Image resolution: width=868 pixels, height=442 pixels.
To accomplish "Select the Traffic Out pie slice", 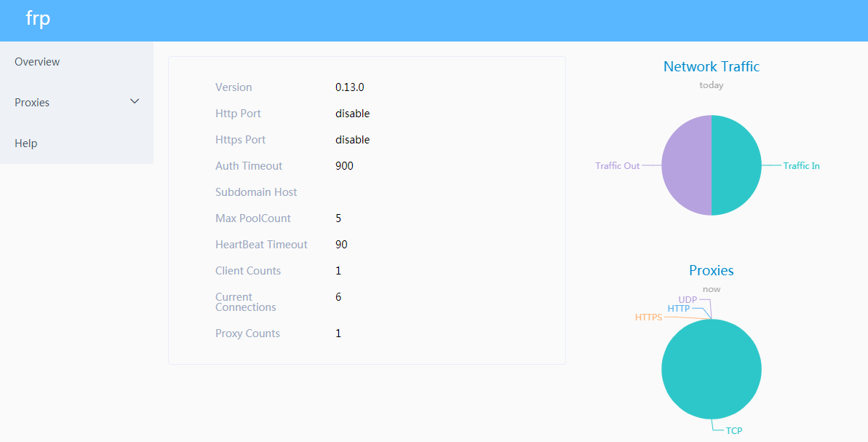I will 686,165.
